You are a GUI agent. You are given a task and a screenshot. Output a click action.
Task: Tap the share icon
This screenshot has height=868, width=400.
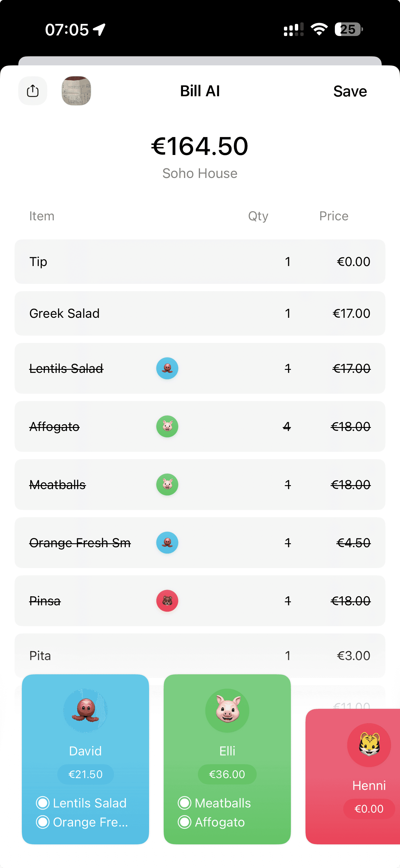pos(33,91)
